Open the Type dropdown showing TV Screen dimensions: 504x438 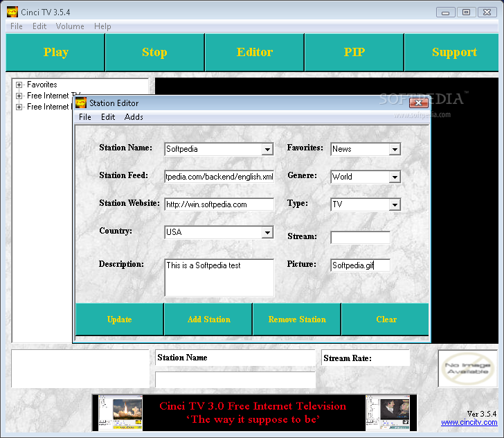pos(395,204)
